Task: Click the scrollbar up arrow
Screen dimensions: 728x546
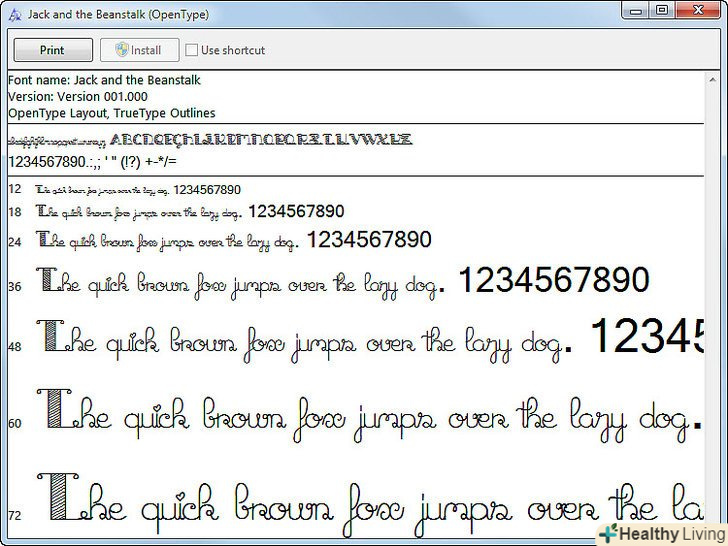Action: [712, 80]
